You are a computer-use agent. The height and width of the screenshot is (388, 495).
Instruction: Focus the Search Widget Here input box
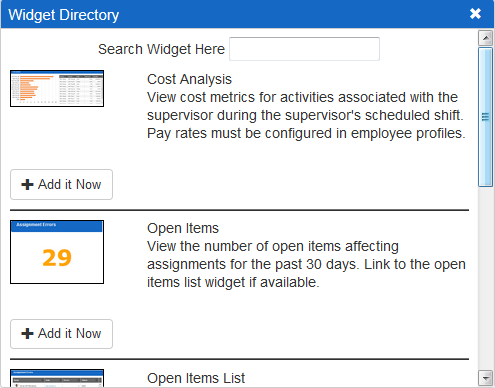coord(304,49)
